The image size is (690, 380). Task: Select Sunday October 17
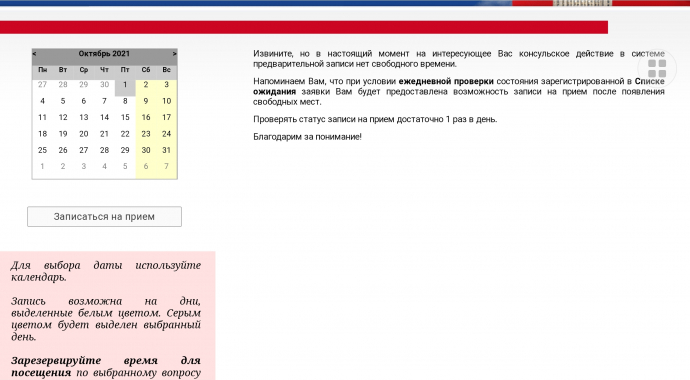pyautogui.click(x=166, y=117)
